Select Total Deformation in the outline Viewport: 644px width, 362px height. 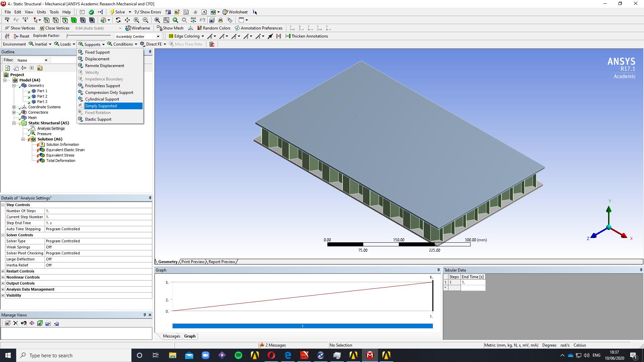[x=61, y=161]
